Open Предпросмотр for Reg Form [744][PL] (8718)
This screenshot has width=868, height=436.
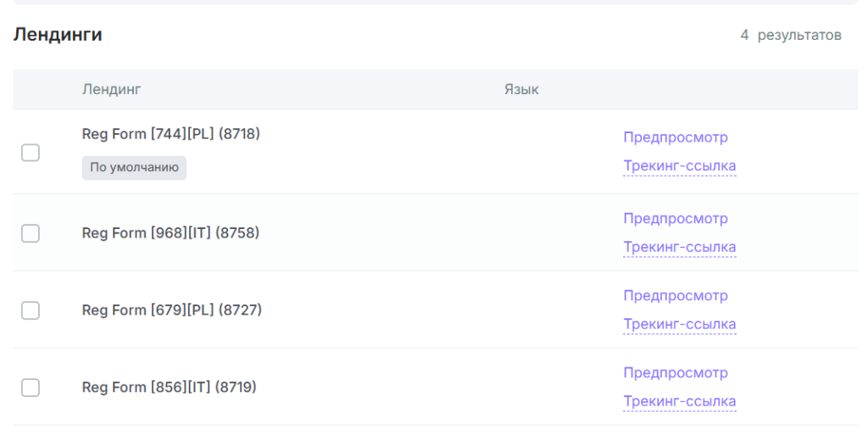click(x=675, y=137)
